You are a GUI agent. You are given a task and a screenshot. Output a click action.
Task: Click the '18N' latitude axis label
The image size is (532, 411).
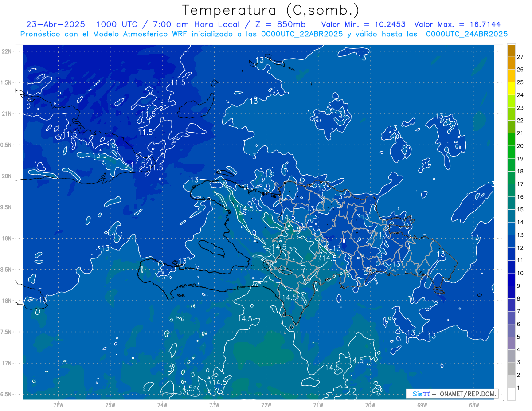pos(7,301)
